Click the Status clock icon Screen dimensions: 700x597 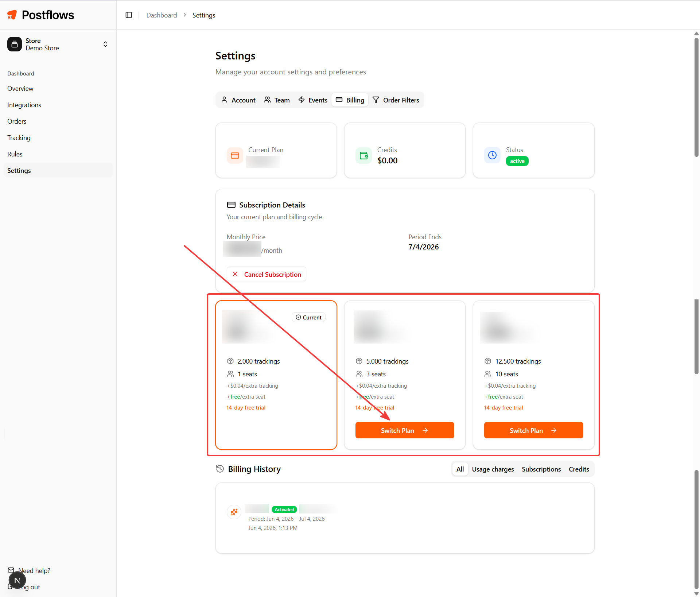click(492, 155)
